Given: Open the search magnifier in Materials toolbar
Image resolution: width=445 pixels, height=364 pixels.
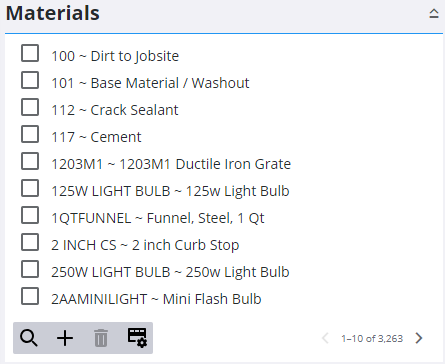Looking at the screenshot, I should [29, 338].
